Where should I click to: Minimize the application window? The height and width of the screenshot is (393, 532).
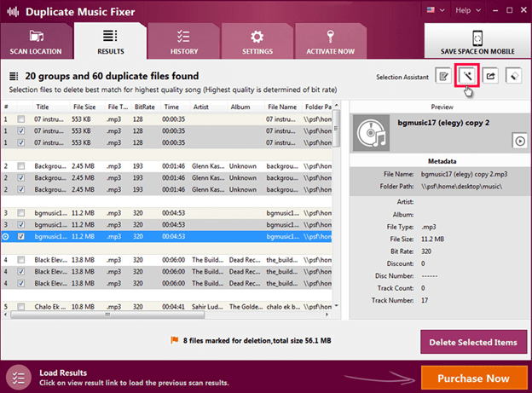click(495, 10)
